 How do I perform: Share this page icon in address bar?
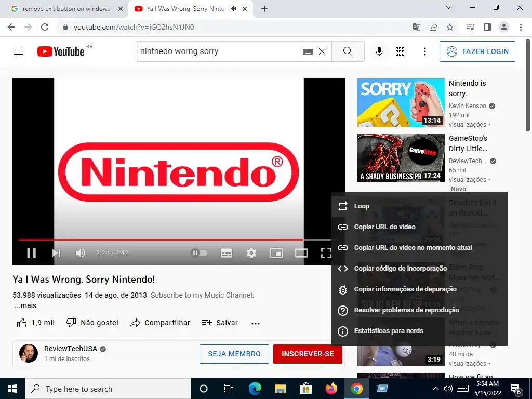[433, 27]
